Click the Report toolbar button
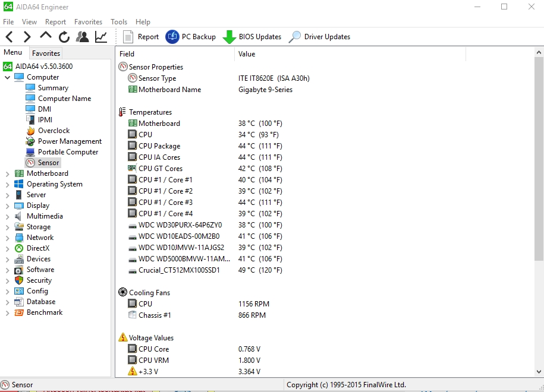Image resolution: width=544 pixels, height=392 pixels. [x=141, y=37]
